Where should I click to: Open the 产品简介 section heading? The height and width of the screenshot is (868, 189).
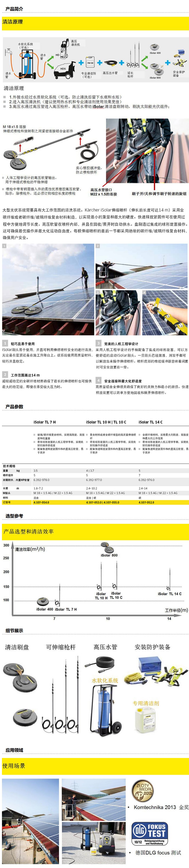point(14,9)
